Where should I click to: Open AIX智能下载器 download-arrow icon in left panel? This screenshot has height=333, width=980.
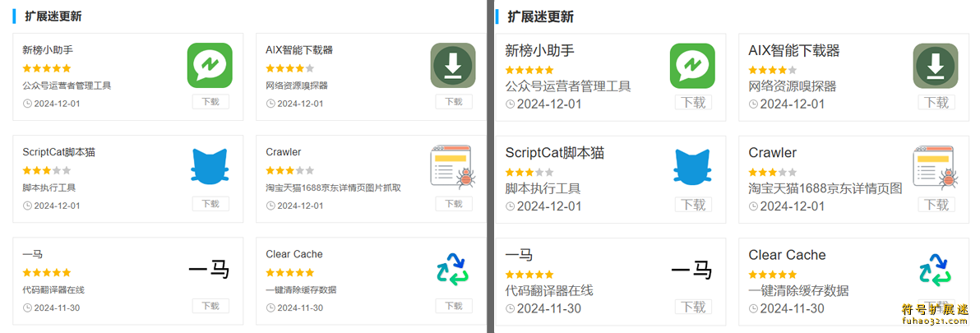pos(453,65)
